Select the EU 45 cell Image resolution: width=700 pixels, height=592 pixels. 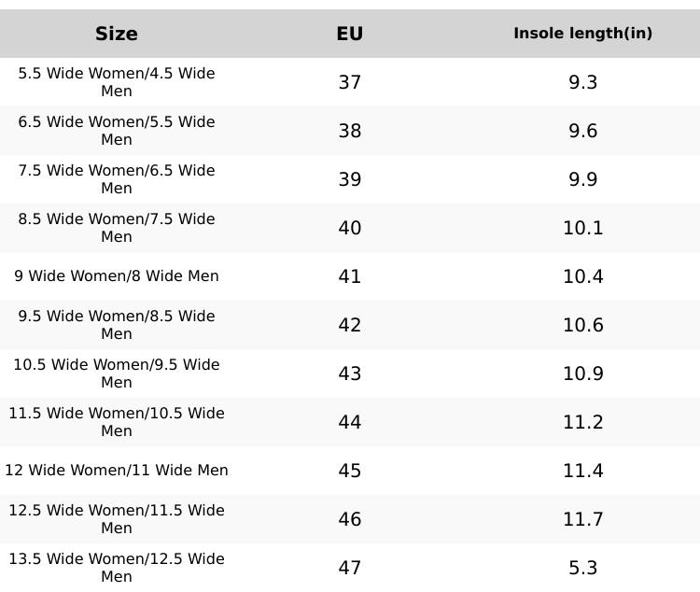(x=350, y=471)
